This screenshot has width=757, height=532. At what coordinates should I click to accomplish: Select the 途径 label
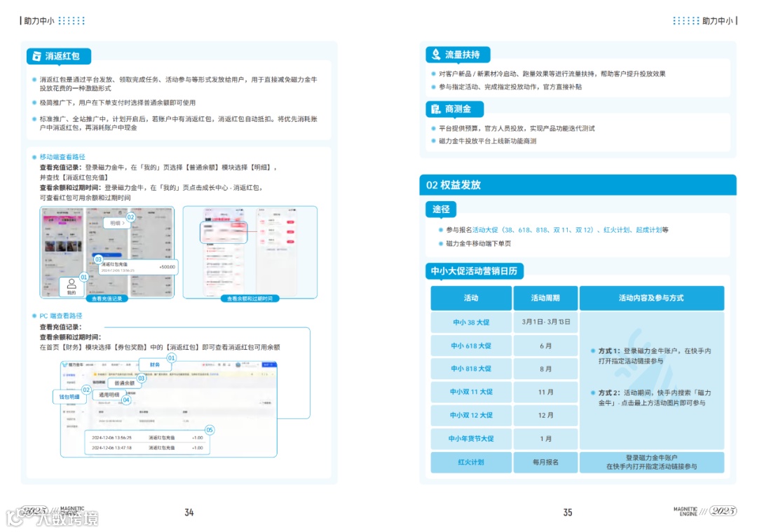click(441, 209)
